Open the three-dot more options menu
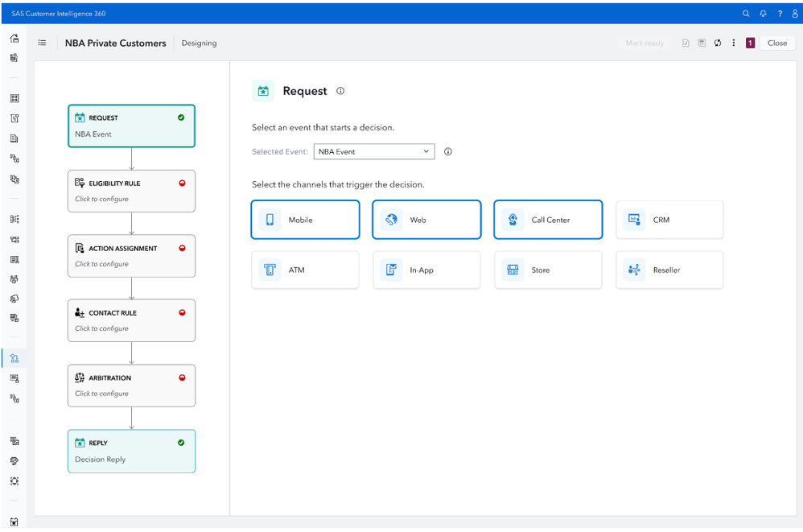 click(733, 43)
